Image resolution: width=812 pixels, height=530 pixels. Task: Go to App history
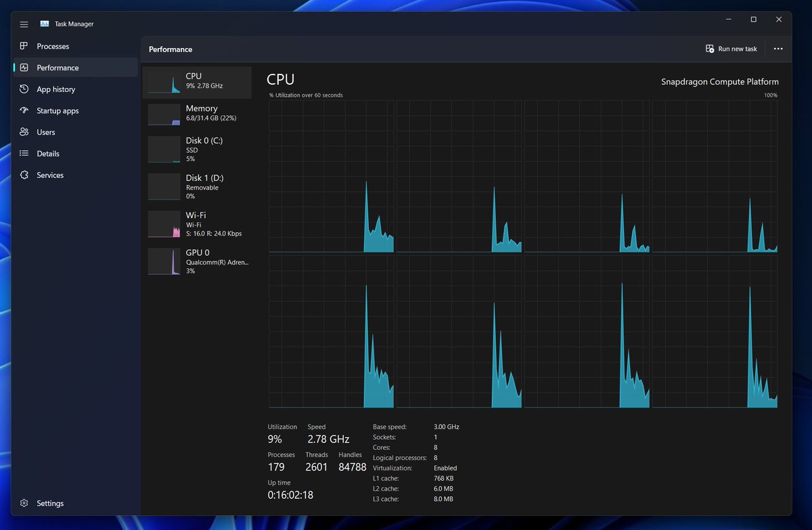(x=75, y=89)
